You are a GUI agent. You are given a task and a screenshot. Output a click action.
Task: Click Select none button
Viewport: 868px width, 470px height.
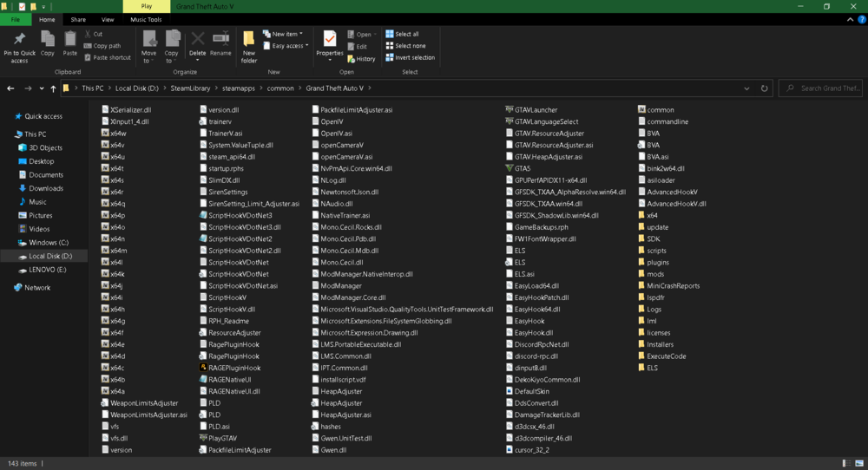[x=405, y=46]
